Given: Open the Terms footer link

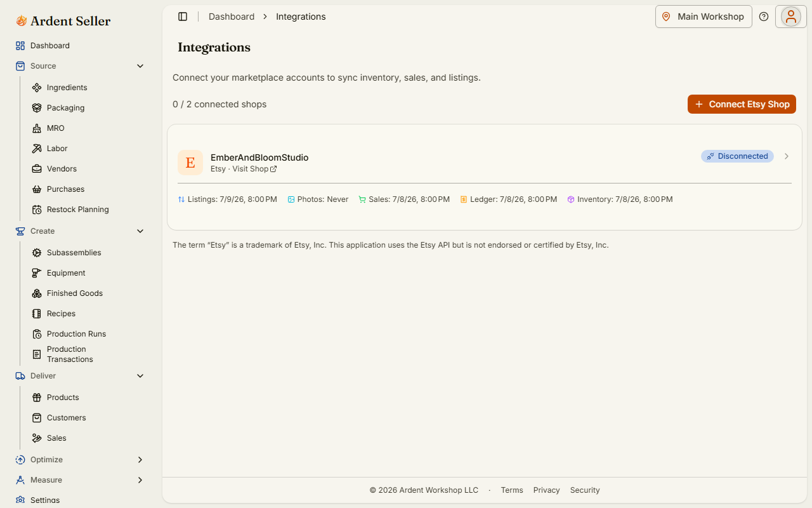Looking at the screenshot, I should click(x=512, y=490).
